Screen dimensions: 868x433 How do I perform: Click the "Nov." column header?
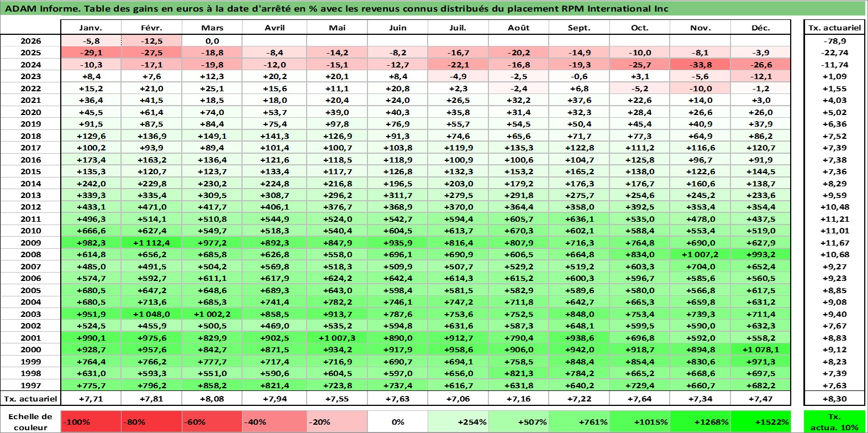700,28
